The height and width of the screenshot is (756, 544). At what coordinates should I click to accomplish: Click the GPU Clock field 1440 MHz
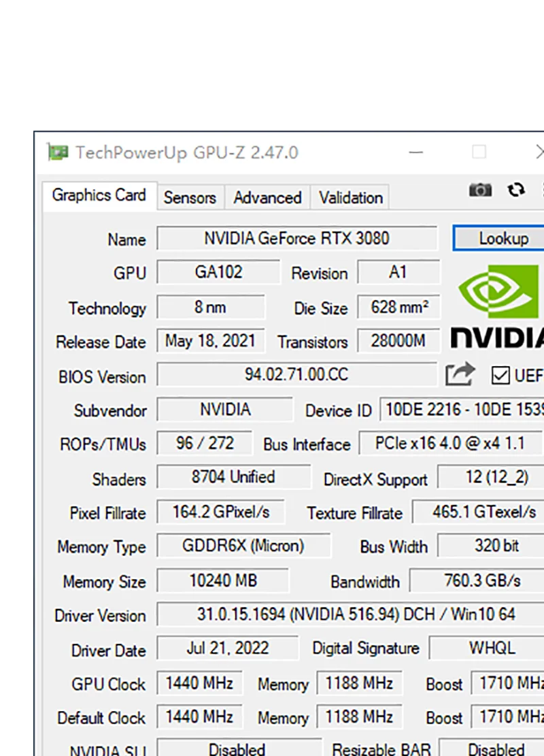click(199, 683)
